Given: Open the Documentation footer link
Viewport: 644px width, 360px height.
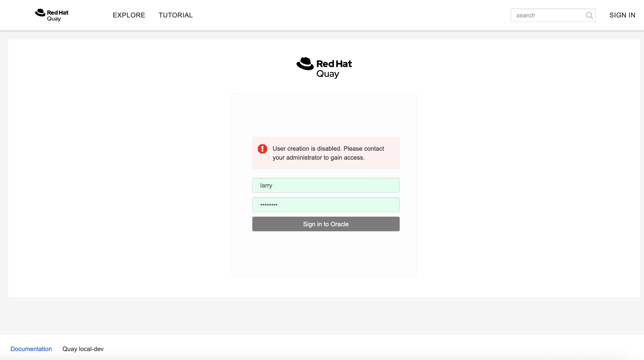Looking at the screenshot, I should [x=31, y=349].
